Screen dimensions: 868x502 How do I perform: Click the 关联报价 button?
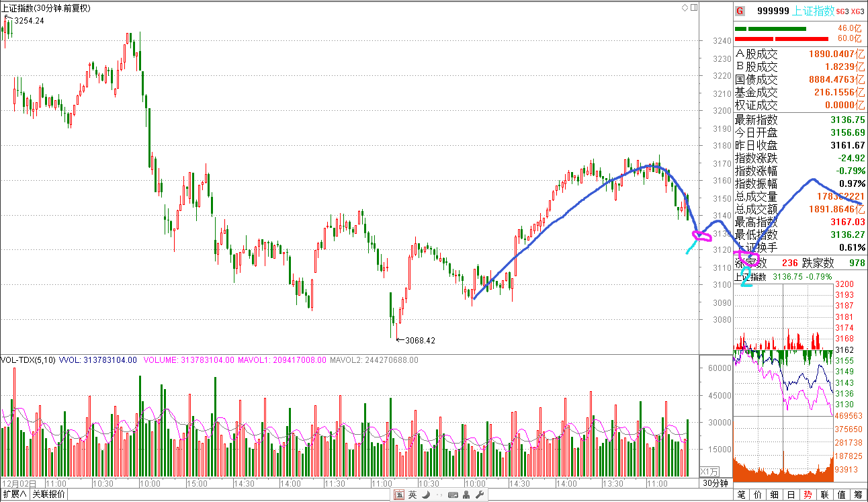tap(49, 495)
